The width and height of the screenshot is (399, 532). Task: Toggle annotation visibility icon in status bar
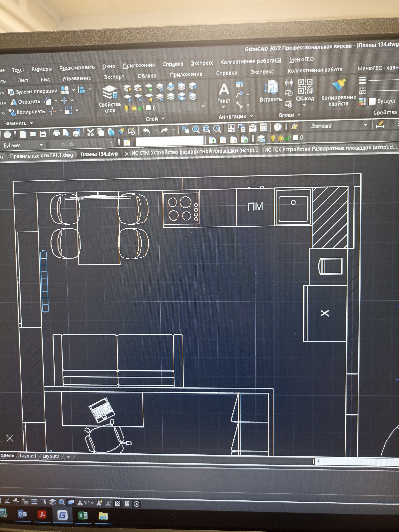tap(99, 503)
